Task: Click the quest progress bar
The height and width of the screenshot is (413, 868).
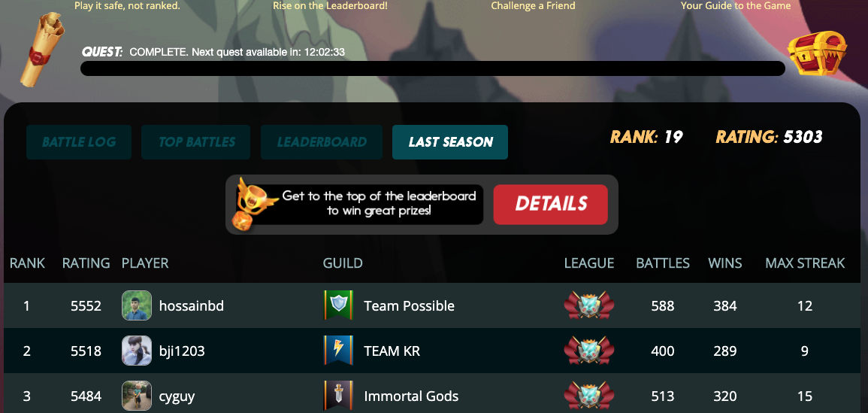Action: (x=433, y=68)
